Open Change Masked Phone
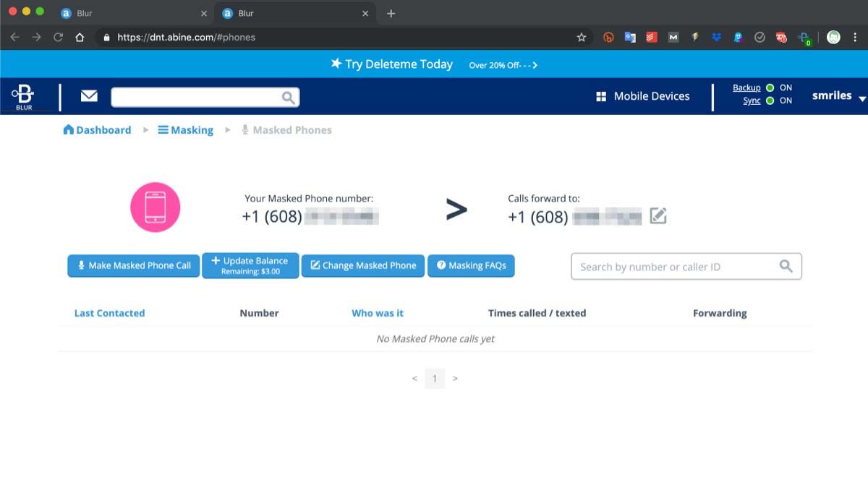Image resolution: width=868 pixels, height=488 pixels. click(362, 265)
